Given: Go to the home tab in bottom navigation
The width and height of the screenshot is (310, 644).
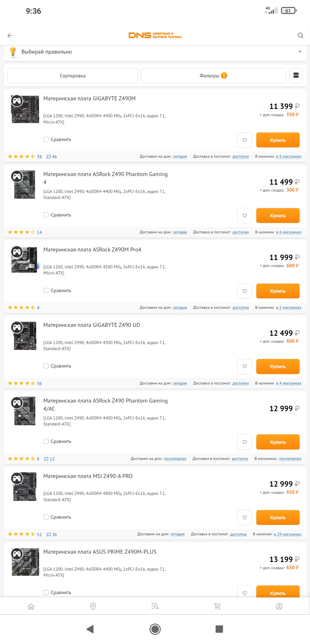Looking at the screenshot, I should [31, 606].
